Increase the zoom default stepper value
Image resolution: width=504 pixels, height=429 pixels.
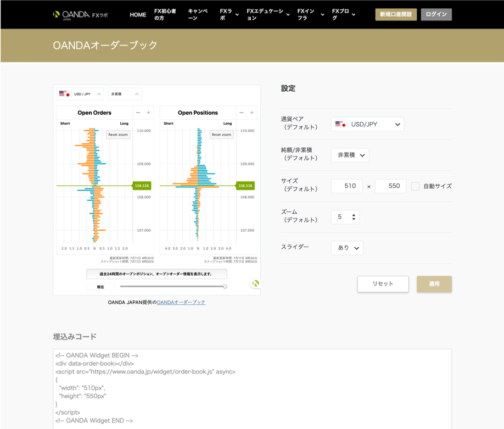(x=354, y=214)
